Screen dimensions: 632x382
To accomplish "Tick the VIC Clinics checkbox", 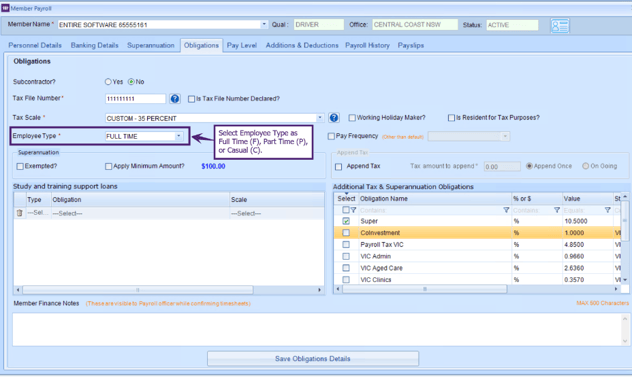I will pos(346,280).
